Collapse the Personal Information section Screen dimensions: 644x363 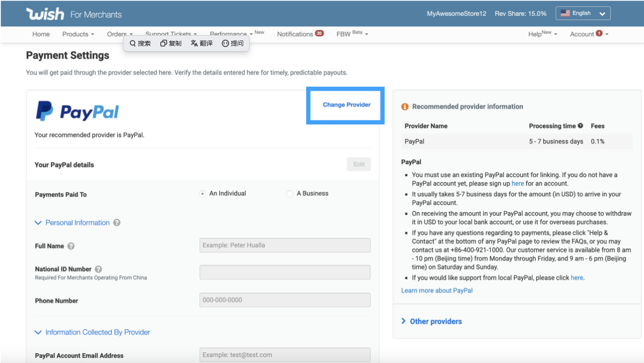(x=39, y=223)
